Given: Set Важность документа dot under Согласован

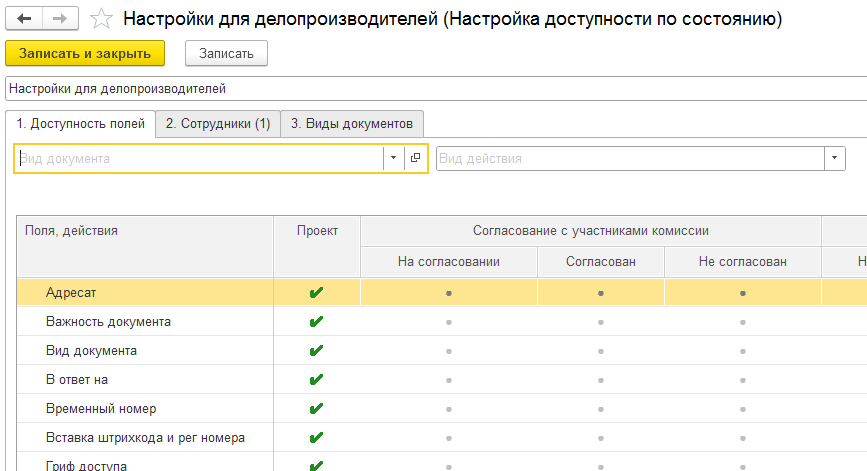Looking at the screenshot, I should [x=600, y=322].
